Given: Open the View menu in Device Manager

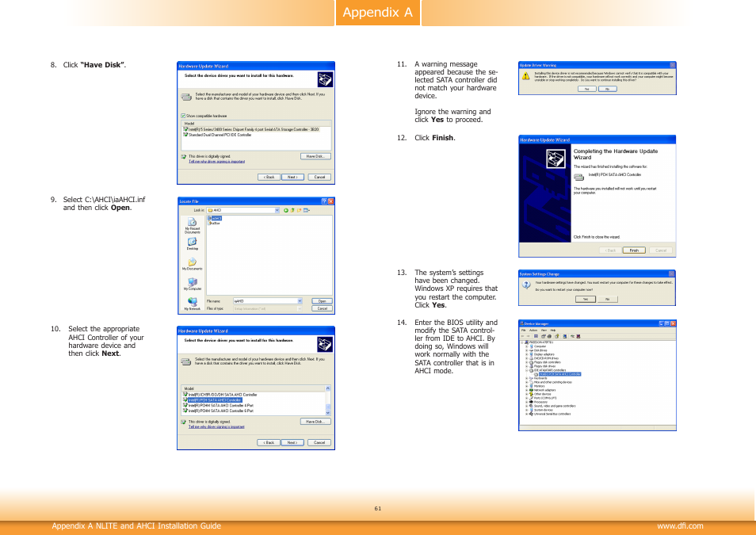Looking at the screenshot, I should [x=544, y=331].
